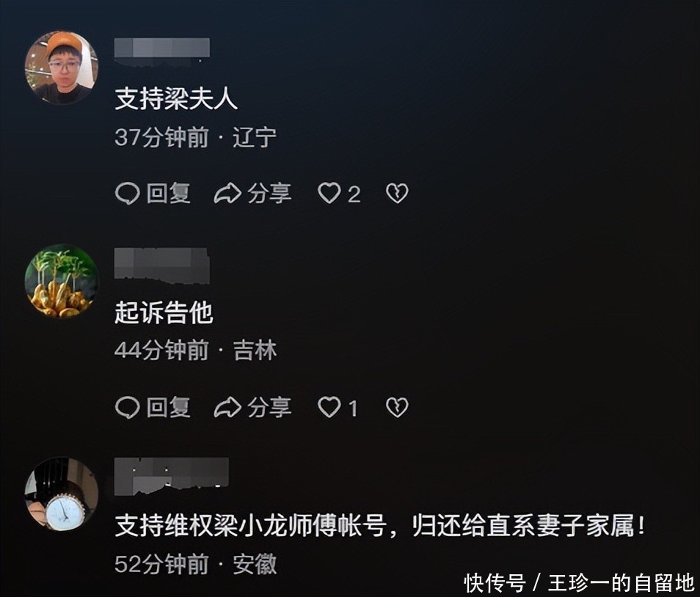Tap broken heart icon under 起诉告他 comment
Screen dimensions: 700x597
(x=397, y=407)
